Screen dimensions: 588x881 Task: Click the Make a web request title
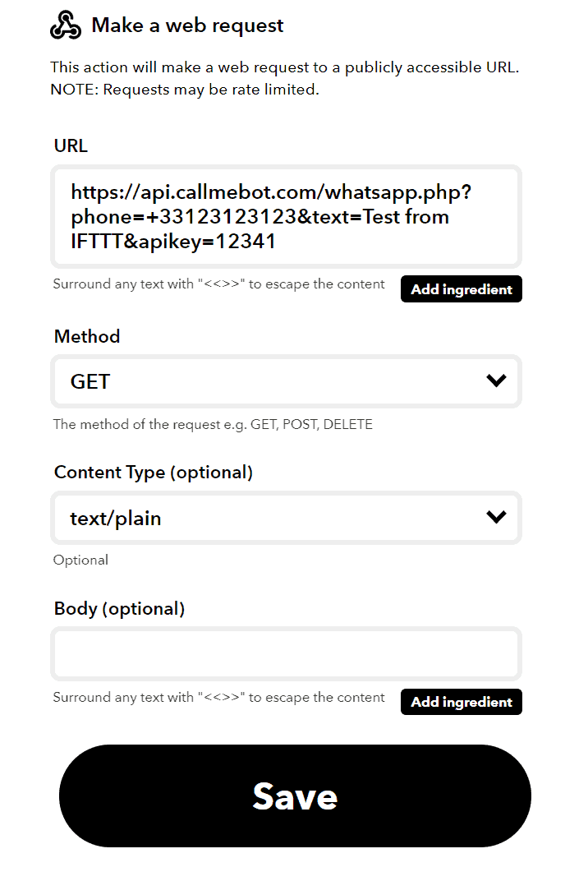(187, 25)
